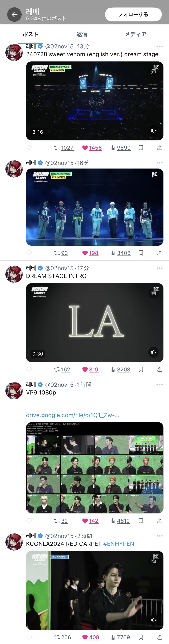Tap the フォローする follow button
The width and height of the screenshot is (169, 644).
tap(133, 15)
